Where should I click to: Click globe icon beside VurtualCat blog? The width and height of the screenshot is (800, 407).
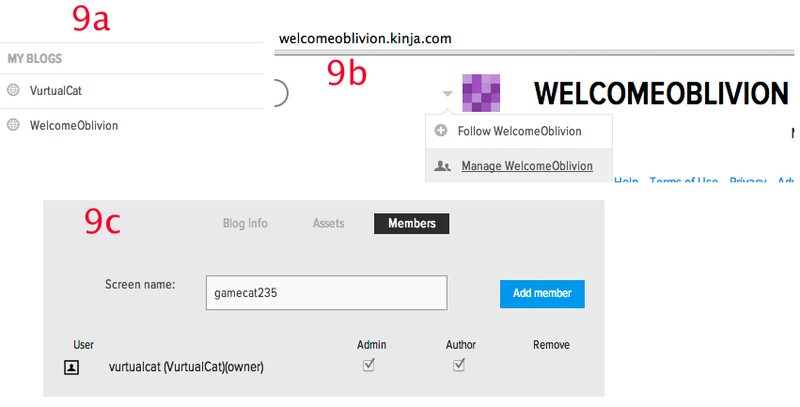pos(13,90)
